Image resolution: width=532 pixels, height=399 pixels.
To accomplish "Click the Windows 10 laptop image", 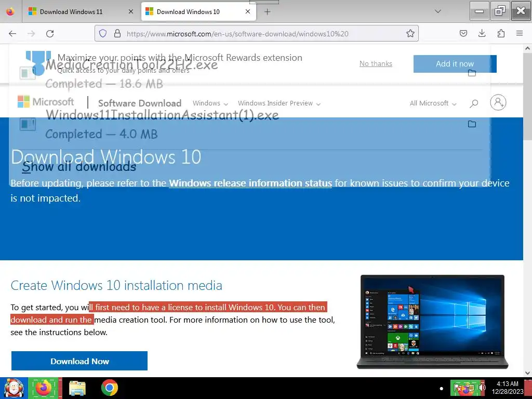I will pos(432,322).
